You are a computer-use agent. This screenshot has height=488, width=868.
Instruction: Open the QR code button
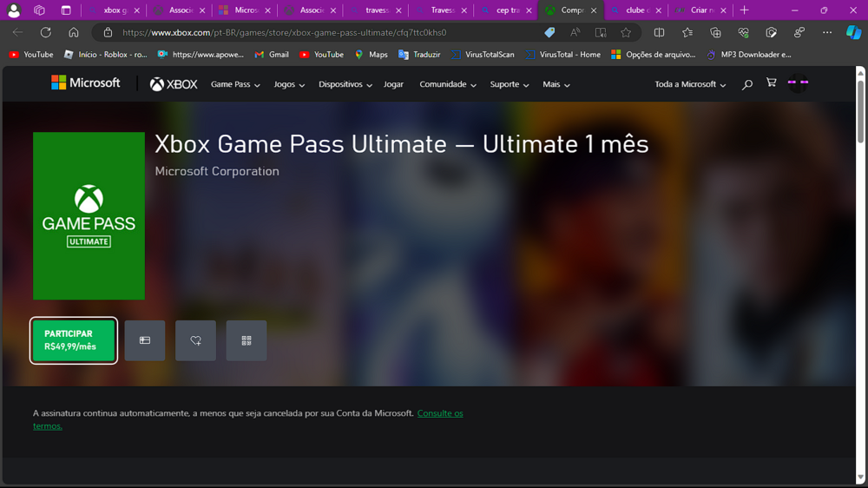[247, 340]
